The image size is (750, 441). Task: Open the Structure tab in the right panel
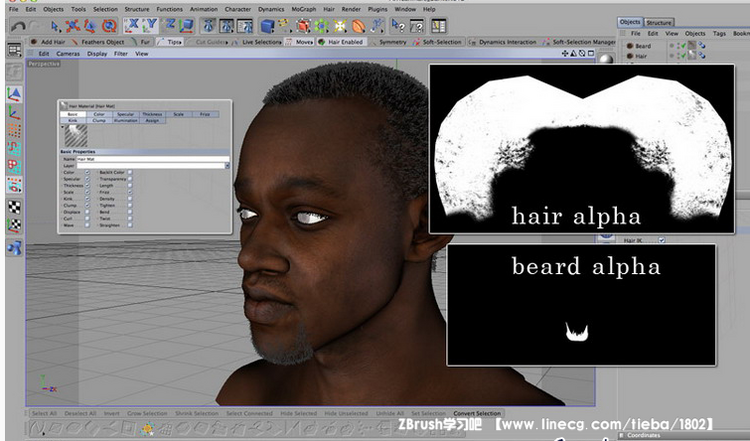(x=659, y=22)
